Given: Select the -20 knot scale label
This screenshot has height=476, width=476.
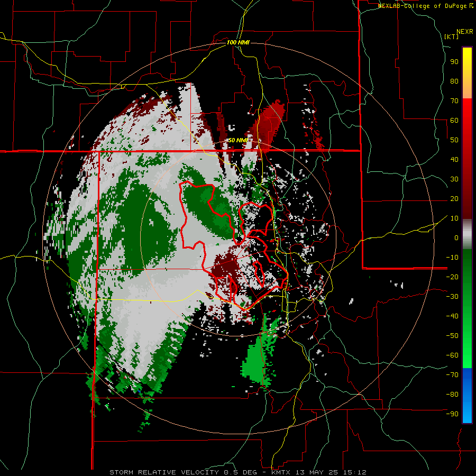Looking at the screenshot, I should coord(452,277).
